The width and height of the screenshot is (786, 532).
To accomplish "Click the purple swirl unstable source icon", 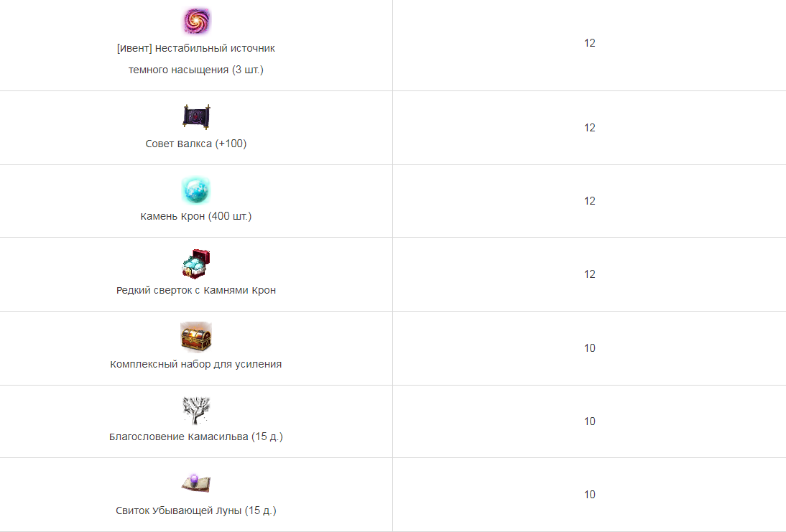I will click(x=196, y=21).
